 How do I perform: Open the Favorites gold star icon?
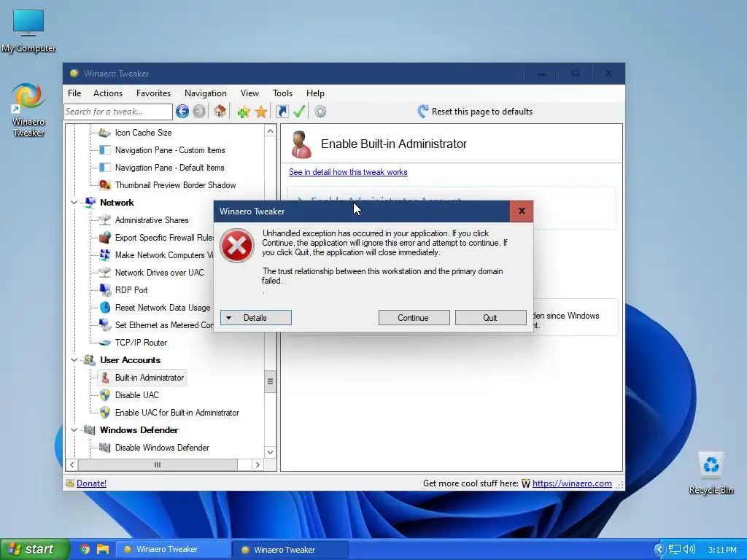pyautogui.click(x=261, y=112)
